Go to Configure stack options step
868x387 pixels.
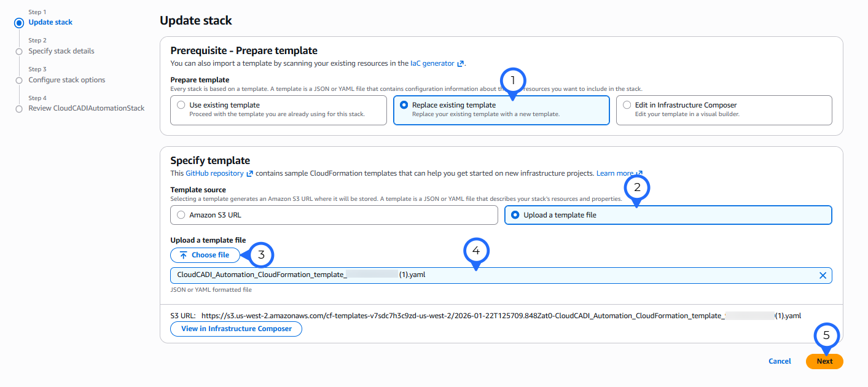(x=67, y=80)
